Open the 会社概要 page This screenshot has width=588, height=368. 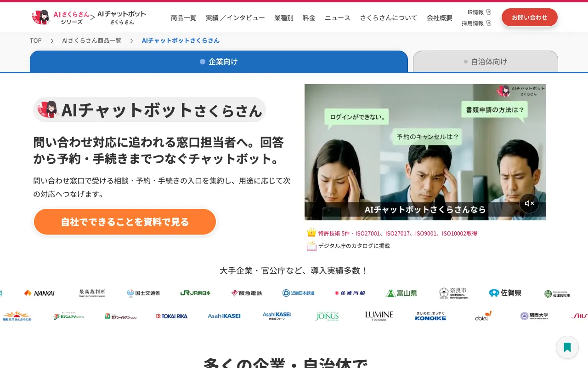pos(440,17)
